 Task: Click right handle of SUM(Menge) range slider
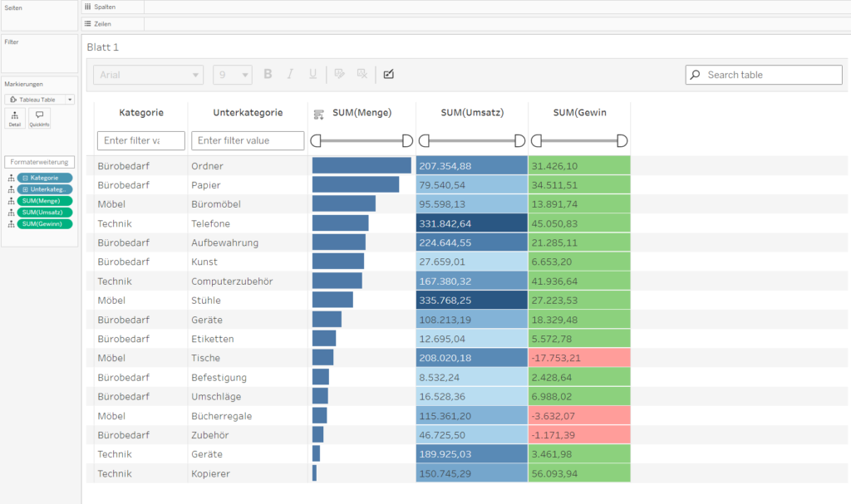(x=407, y=141)
